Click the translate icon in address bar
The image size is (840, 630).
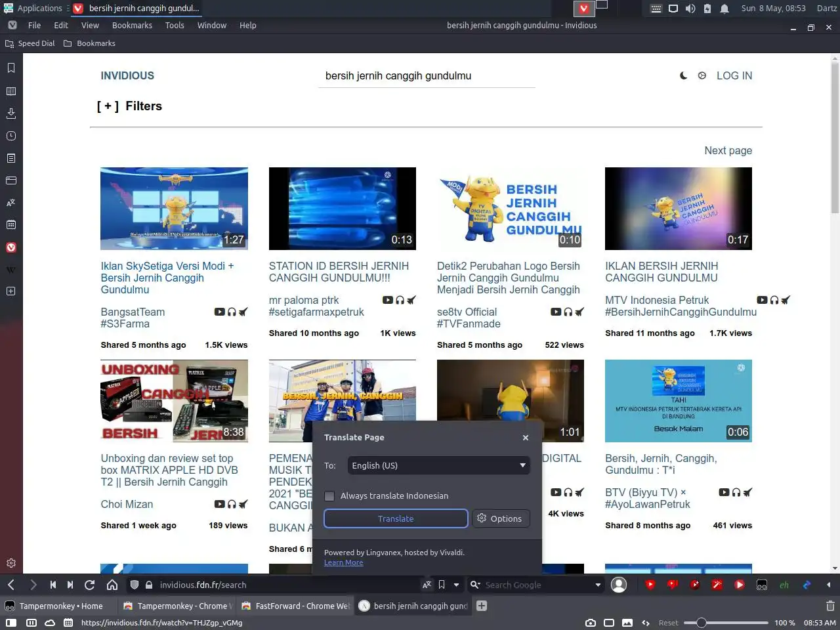pyautogui.click(x=427, y=585)
